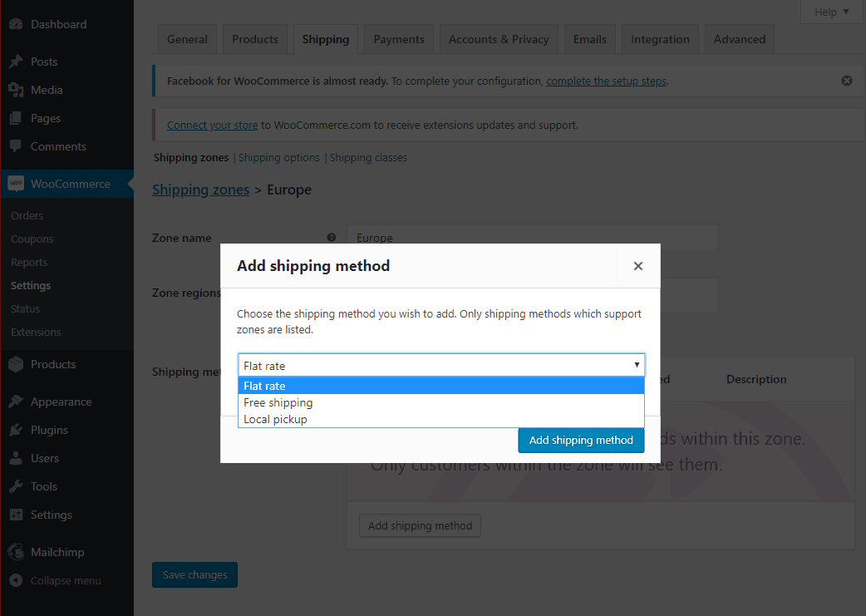The height and width of the screenshot is (616, 866).
Task: Switch to the Payments tab
Action: point(398,38)
